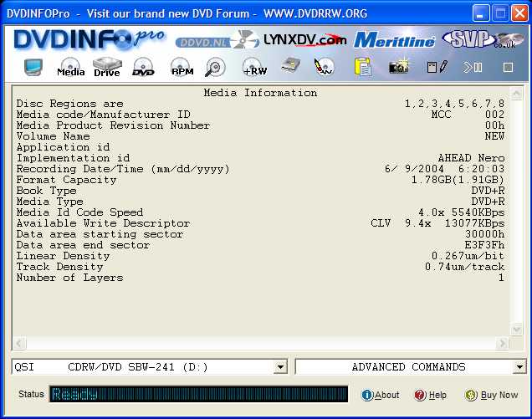This screenshot has width=532, height=419.
Task: Click the '1.78GB(1.91GB)' capacity value
Action: 458,180
